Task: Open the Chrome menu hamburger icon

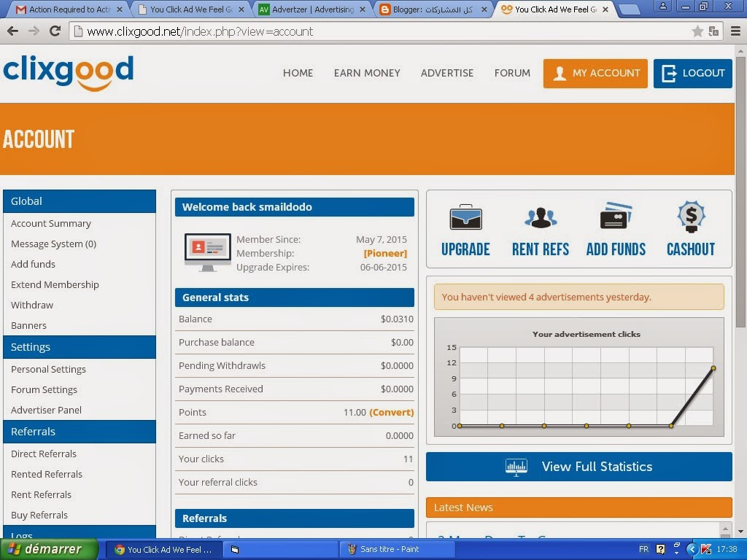Action: click(x=735, y=31)
